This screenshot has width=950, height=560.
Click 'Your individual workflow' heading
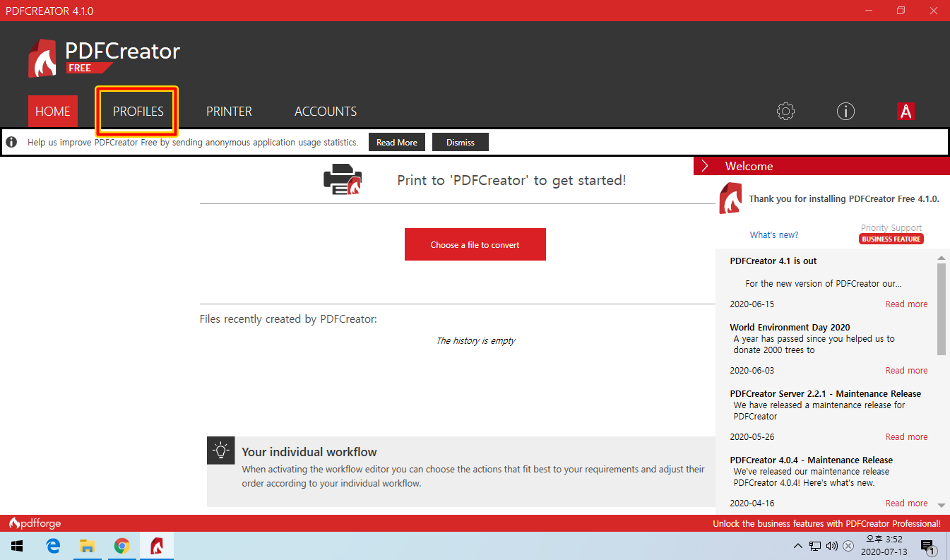[x=309, y=452]
